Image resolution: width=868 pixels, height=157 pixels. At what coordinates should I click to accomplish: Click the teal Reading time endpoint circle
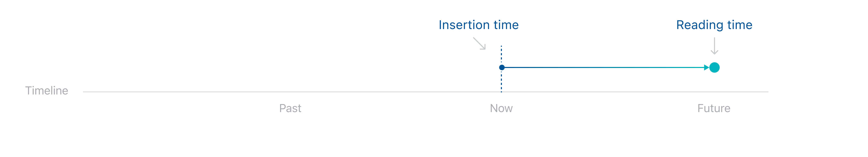coord(714,67)
